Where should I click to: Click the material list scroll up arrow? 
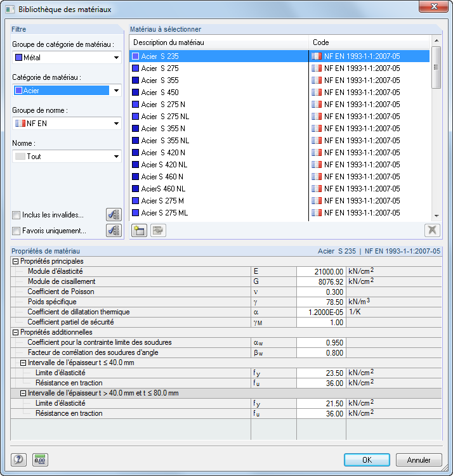(437, 41)
